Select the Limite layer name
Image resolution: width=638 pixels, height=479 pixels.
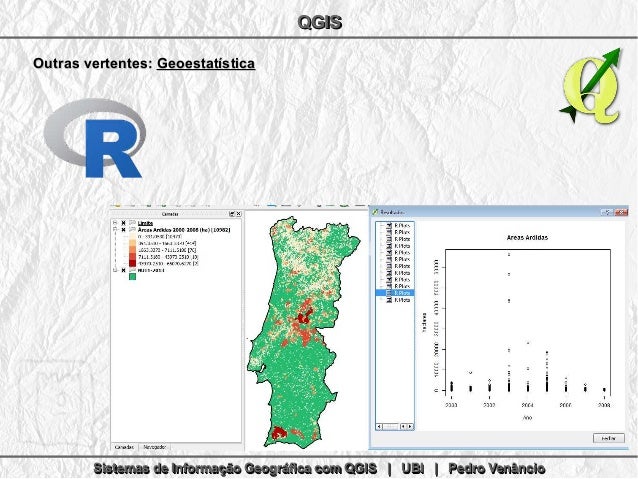click(x=145, y=223)
